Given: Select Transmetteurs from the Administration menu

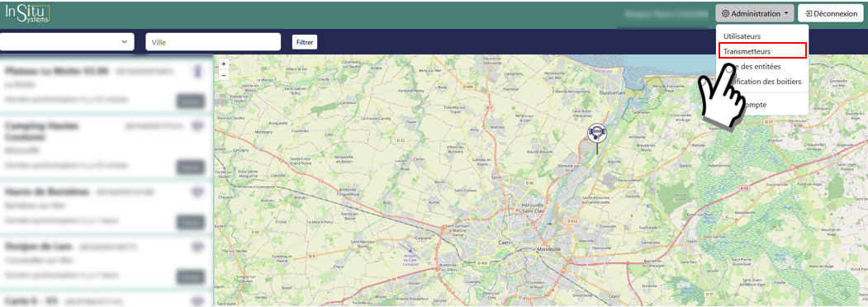Looking at the screenshot, I should (x=762, y=51).
